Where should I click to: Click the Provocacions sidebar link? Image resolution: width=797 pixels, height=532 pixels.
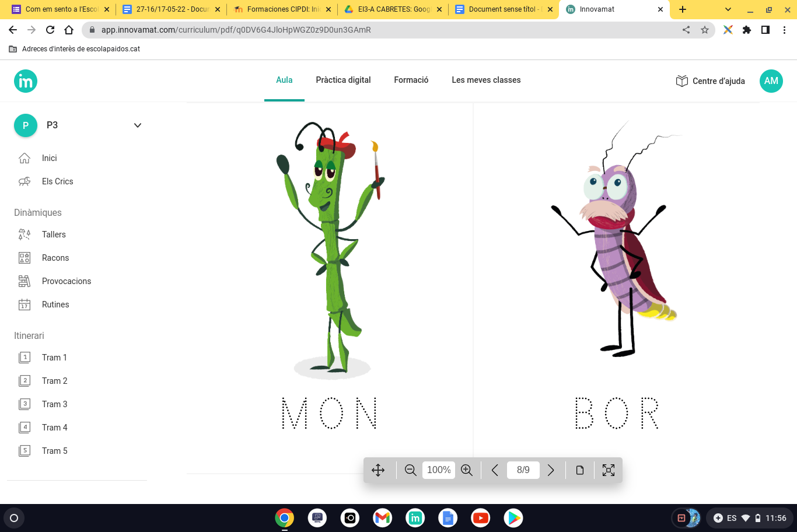pyautogui.click(x=67, y=281)
